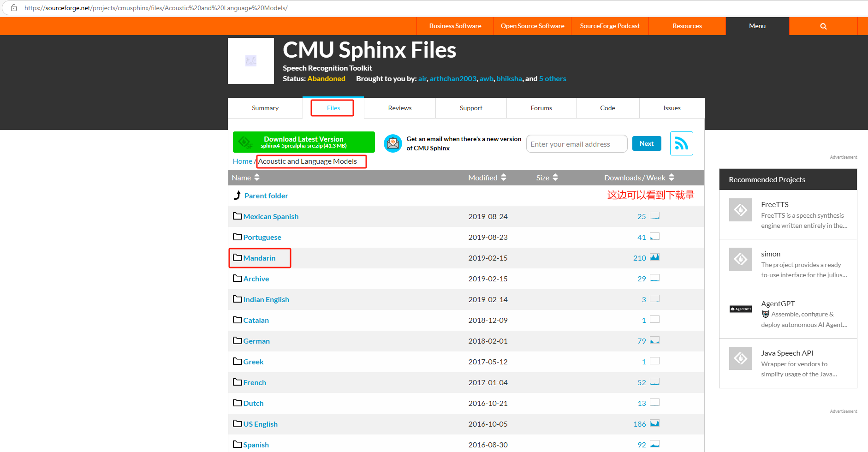Click the search magnifier icon in header
The height and width of the screenshot is (452, 868).
[x=823, y=26]
